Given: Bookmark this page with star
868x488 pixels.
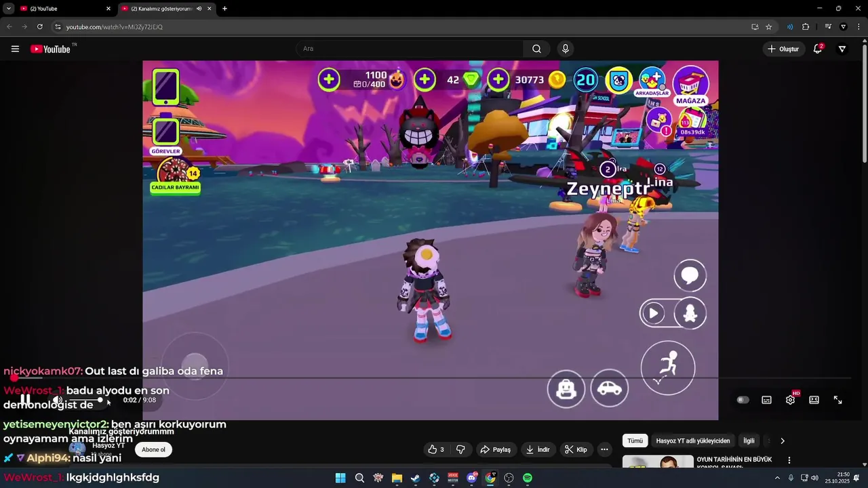Looking at the screenshot, I should pos(768,27).
